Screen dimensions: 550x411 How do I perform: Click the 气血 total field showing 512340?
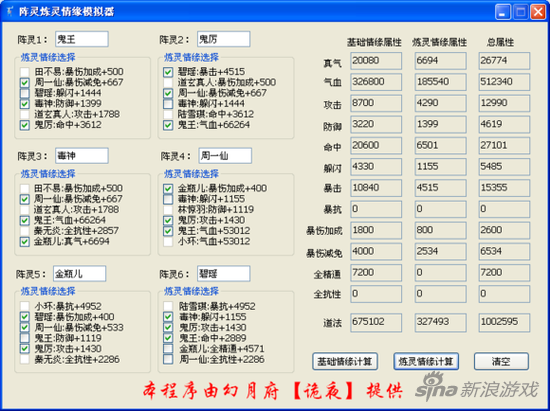[x=504, y=82]
